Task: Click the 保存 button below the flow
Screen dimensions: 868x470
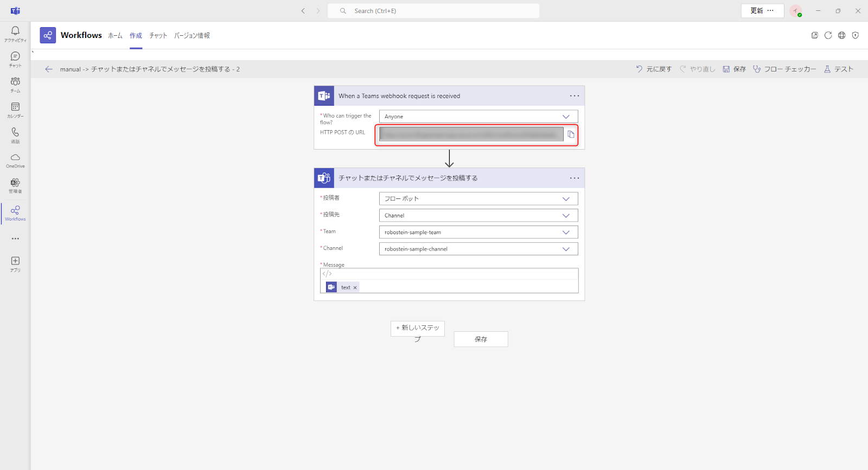Action: click(x=481, y=339)
